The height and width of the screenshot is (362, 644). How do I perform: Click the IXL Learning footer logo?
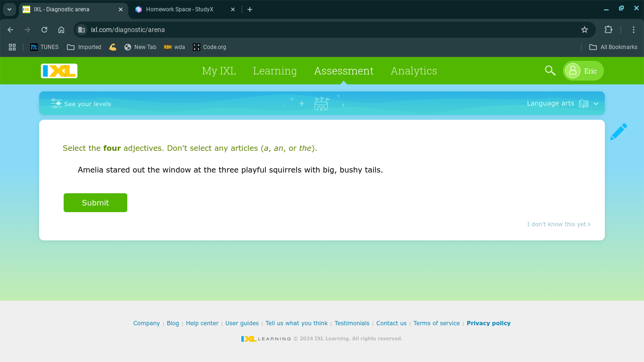coord(266,338)
